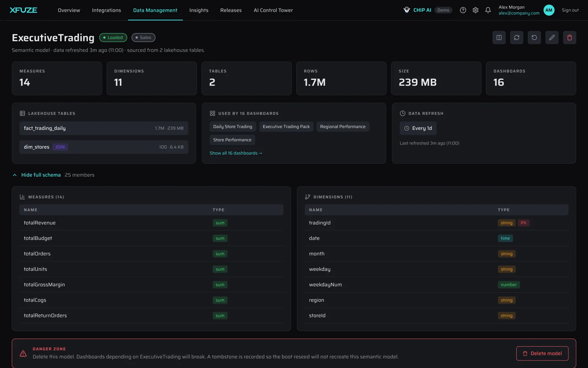The image size is (588, 368).
Task: Click the sync refresh arrows icon
Action: (517, 38)
